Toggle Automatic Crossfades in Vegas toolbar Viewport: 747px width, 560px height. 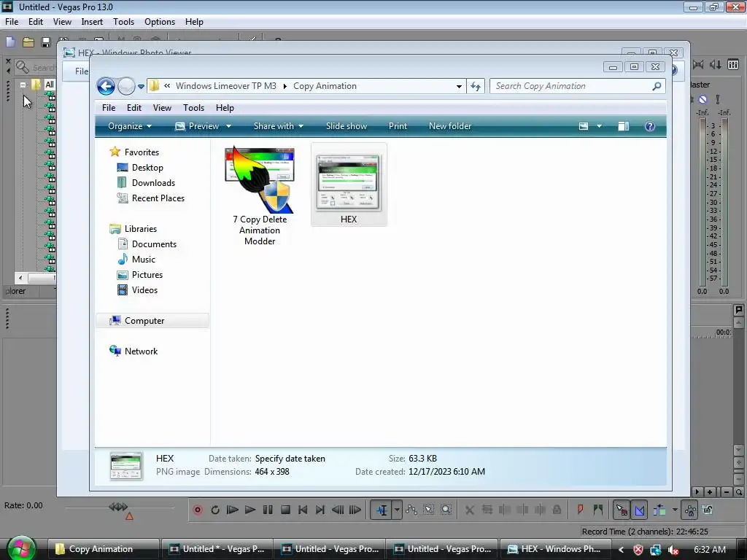pos(639,510)
